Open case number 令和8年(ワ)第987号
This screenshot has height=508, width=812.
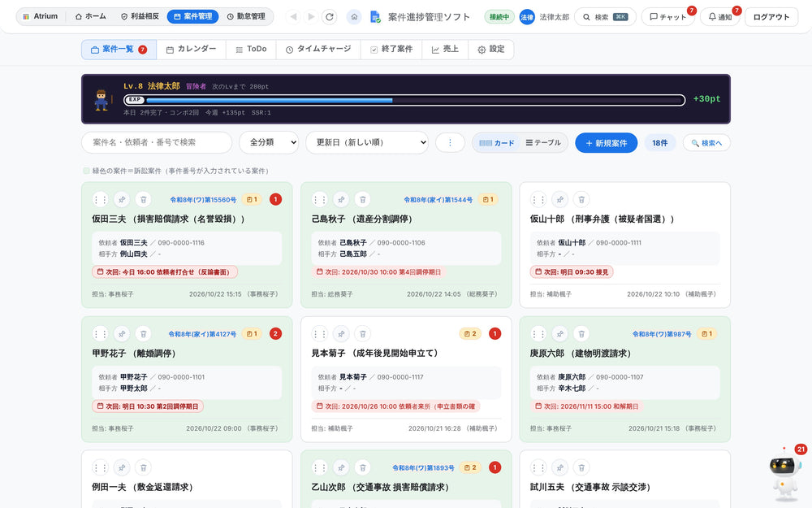(662, 334)
